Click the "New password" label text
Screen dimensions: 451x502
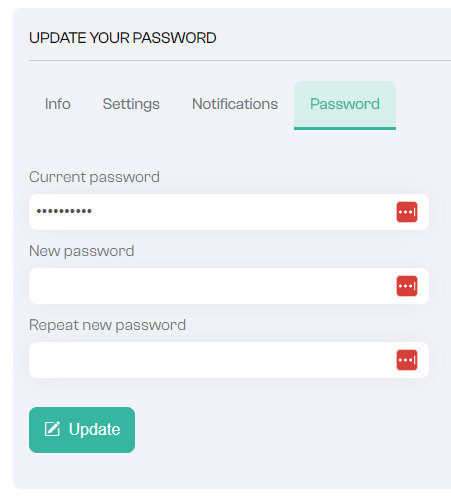click(82, 251)
